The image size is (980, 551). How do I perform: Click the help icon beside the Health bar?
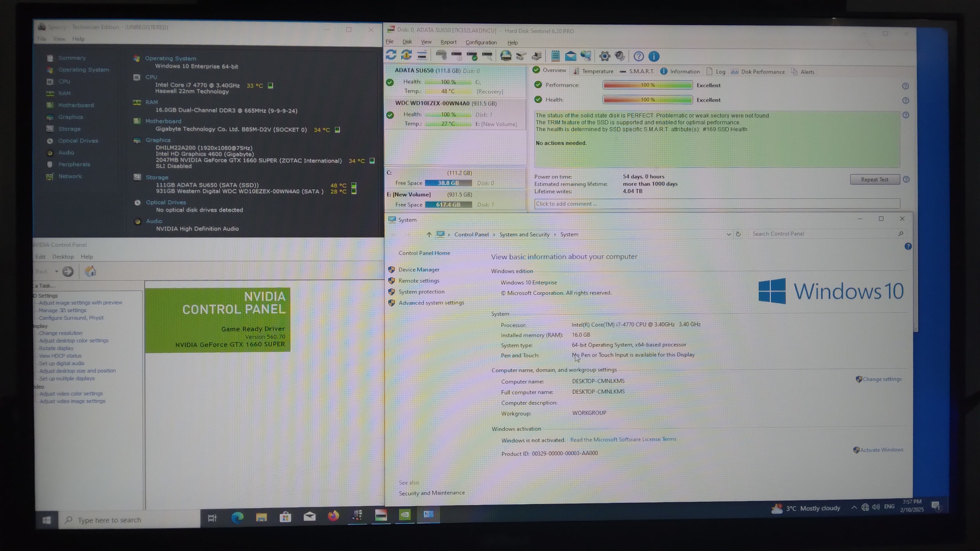(x=905, y=101)
